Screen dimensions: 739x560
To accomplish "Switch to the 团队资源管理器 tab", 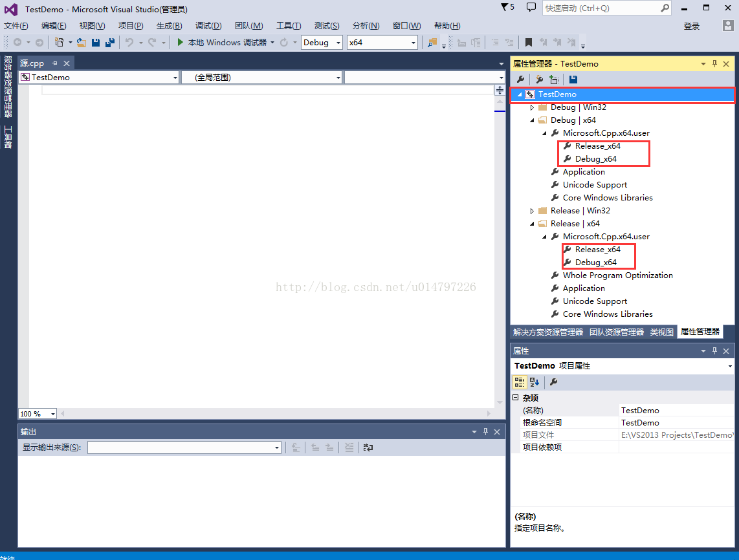I will (x=617, y=332).
